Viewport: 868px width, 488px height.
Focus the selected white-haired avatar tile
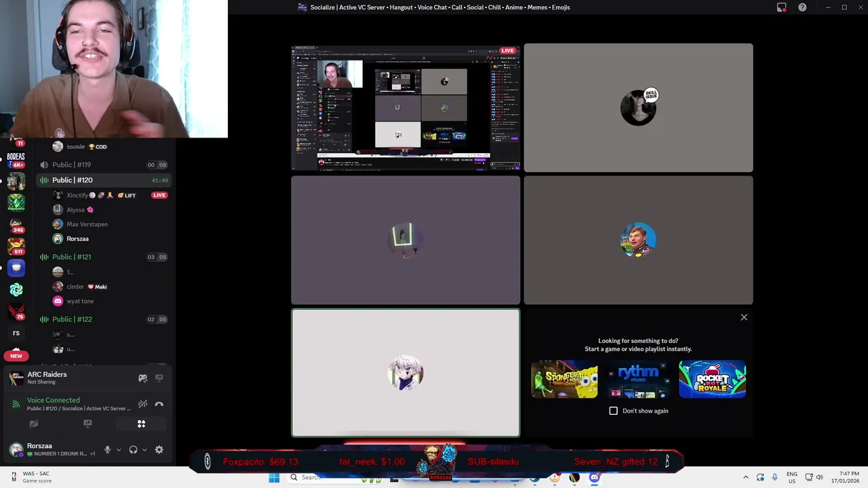point(406,373)
